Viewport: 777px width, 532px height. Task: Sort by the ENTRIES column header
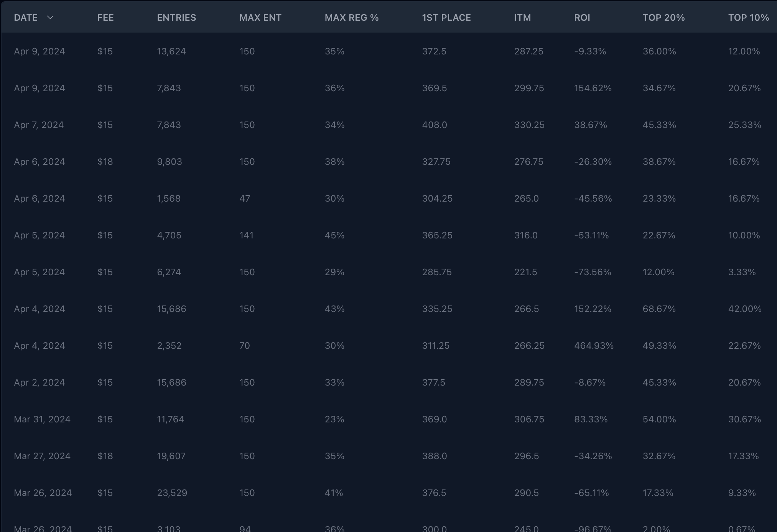pos(176,18)
